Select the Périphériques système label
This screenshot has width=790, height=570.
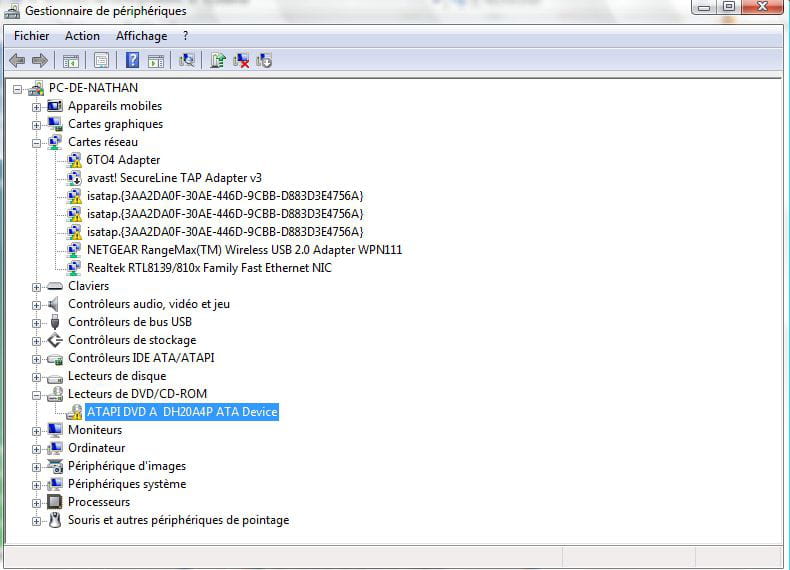(x=127, y=484)
